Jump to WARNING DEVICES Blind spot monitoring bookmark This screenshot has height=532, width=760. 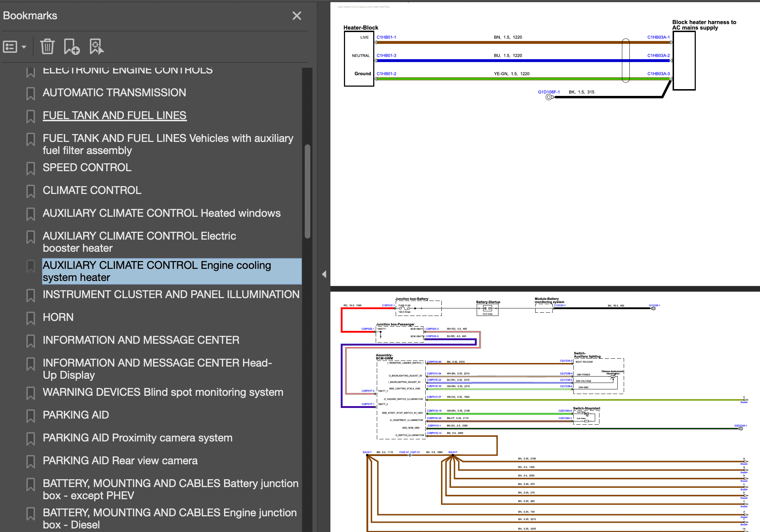[163, 392]
